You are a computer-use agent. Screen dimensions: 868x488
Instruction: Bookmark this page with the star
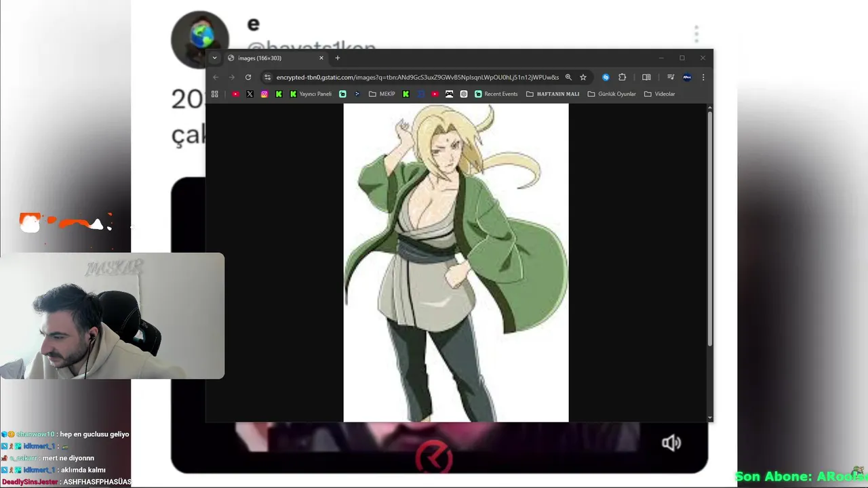(x=583, y=77)
